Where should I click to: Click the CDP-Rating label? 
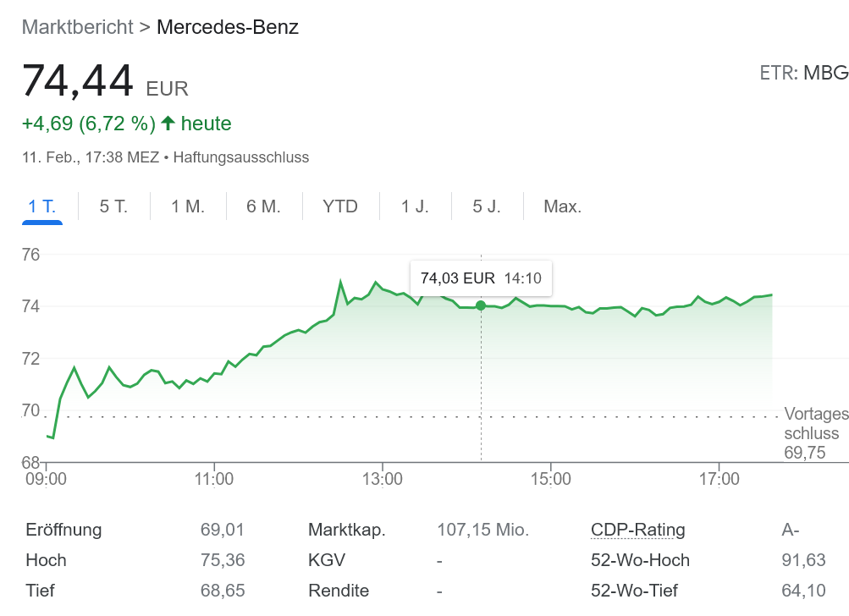point(638,531)
